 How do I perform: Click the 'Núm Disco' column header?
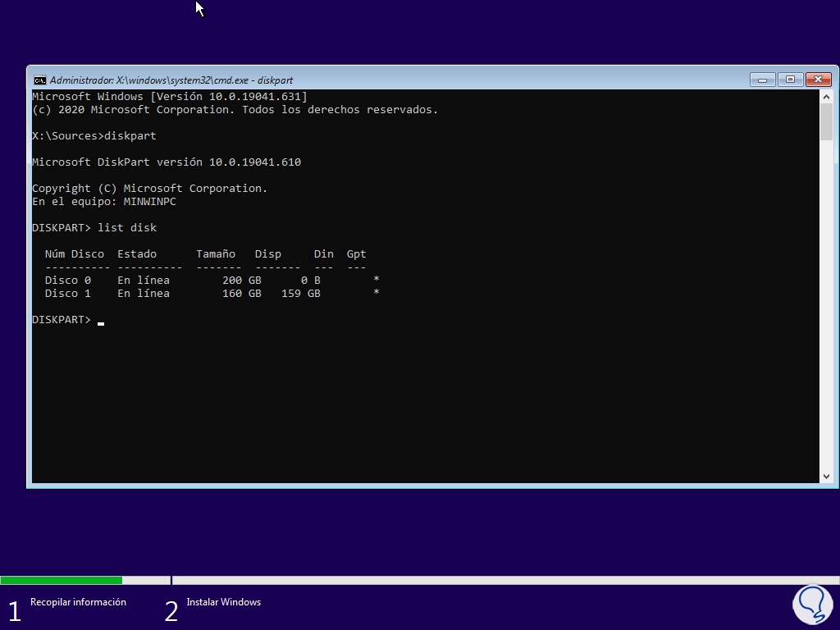(x=75, y=254)
